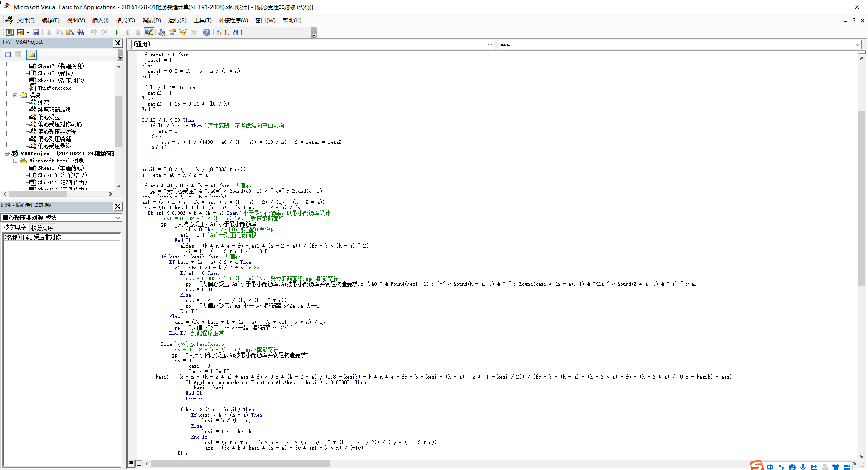This screenshot has width=868, height=470.
Task: Click the Undo arrow icon
Action: [x=93, y=32]
